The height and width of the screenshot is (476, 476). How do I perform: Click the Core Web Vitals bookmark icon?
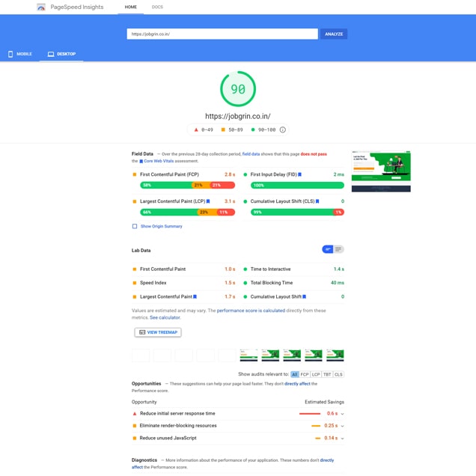tap(141, 161)
